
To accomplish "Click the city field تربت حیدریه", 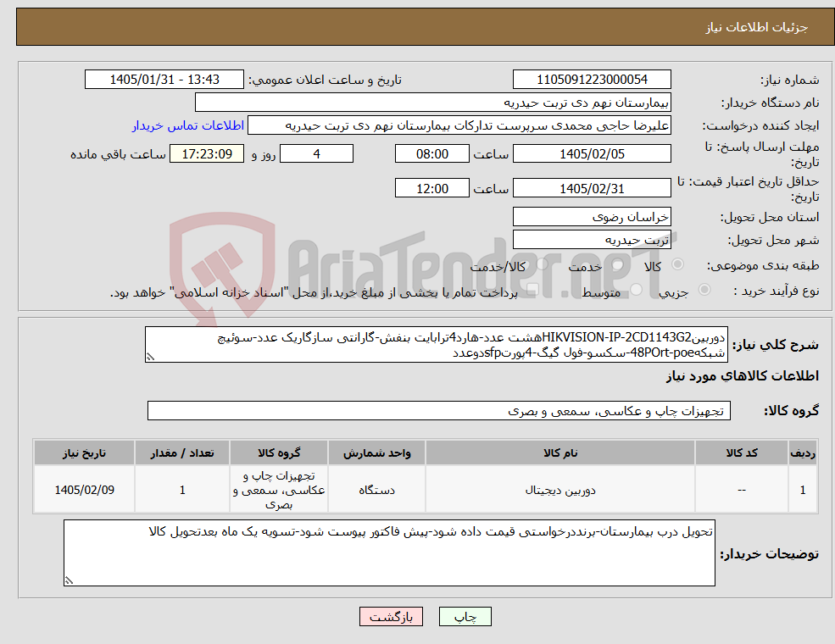I will [x=592, y=240].
